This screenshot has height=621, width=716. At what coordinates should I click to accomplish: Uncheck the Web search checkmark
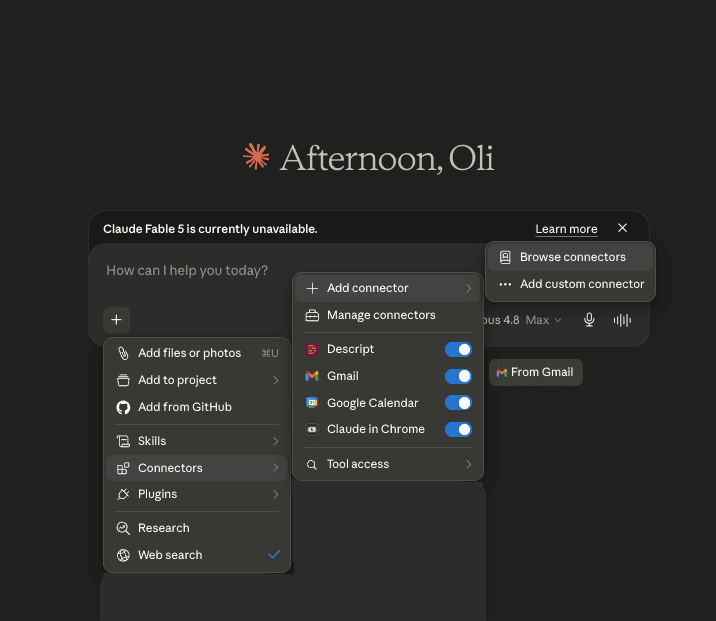tap(274, 554)
